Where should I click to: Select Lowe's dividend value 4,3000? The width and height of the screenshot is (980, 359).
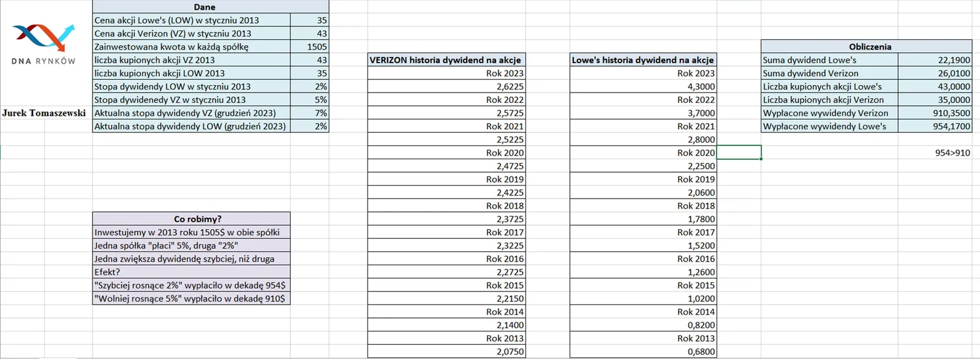(x=643, y=86)
